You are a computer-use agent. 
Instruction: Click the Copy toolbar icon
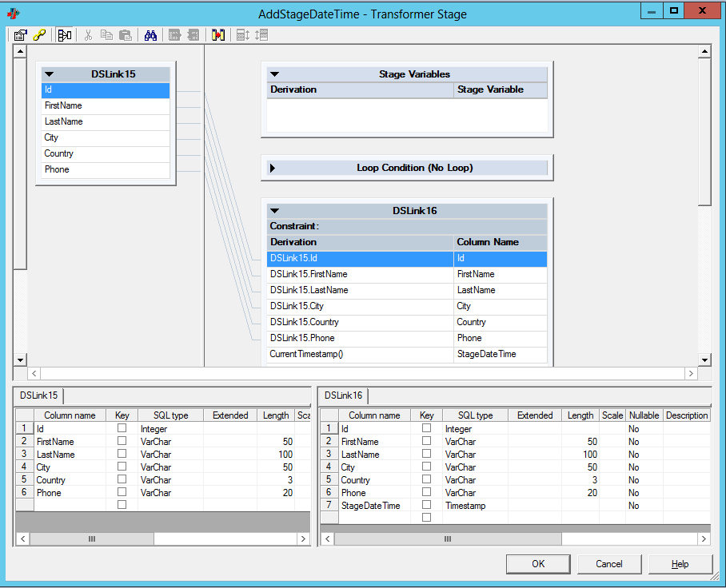[x=106, y=35]
